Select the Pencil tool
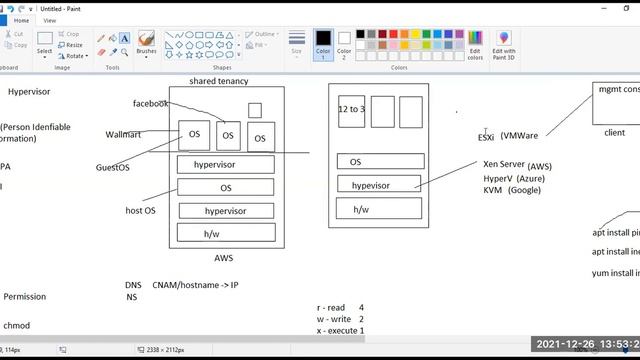The image size is (640, 360). 101,38
